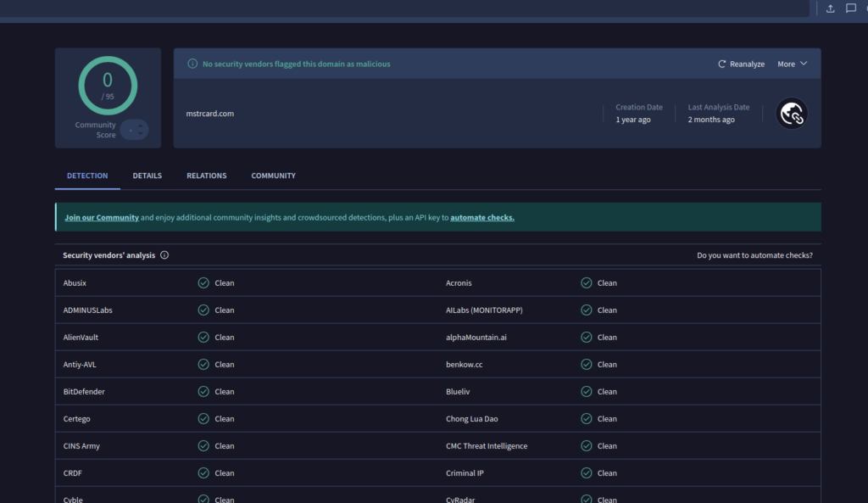Switch to the COMMUNITY tab
This screenshot has width=868, height=503.
point(273,176)
